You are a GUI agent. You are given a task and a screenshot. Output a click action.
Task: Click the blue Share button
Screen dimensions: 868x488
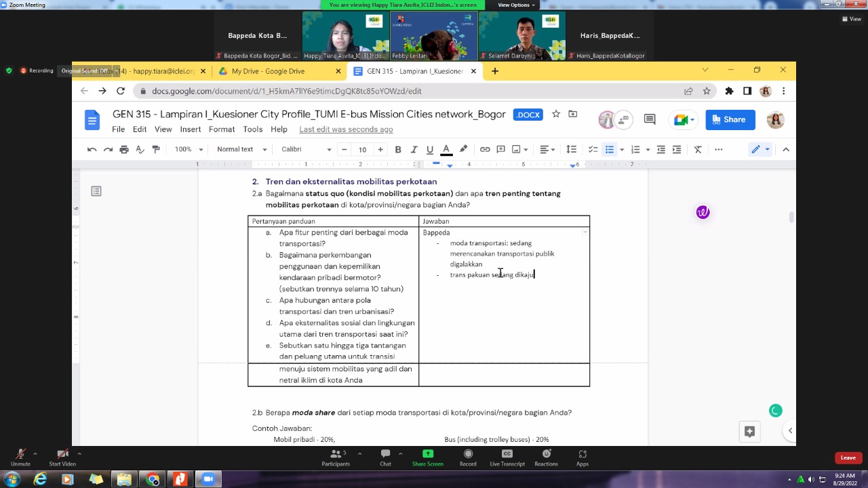click(x=730, y=119)
